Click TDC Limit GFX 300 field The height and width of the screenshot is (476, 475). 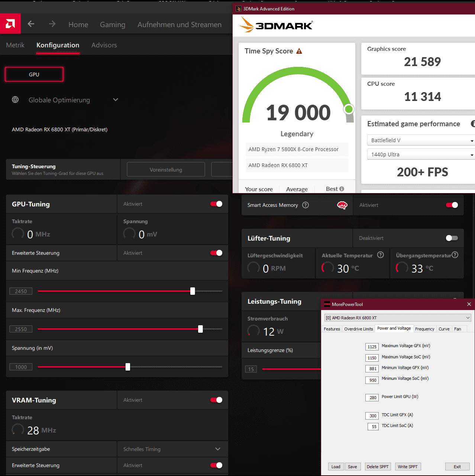tap(372, 416)
